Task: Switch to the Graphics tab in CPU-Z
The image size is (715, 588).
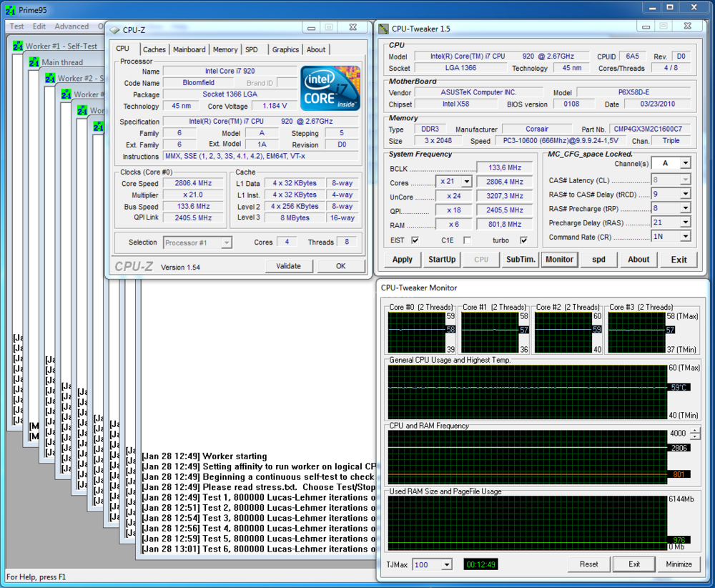Action: [x=285, y=50]
